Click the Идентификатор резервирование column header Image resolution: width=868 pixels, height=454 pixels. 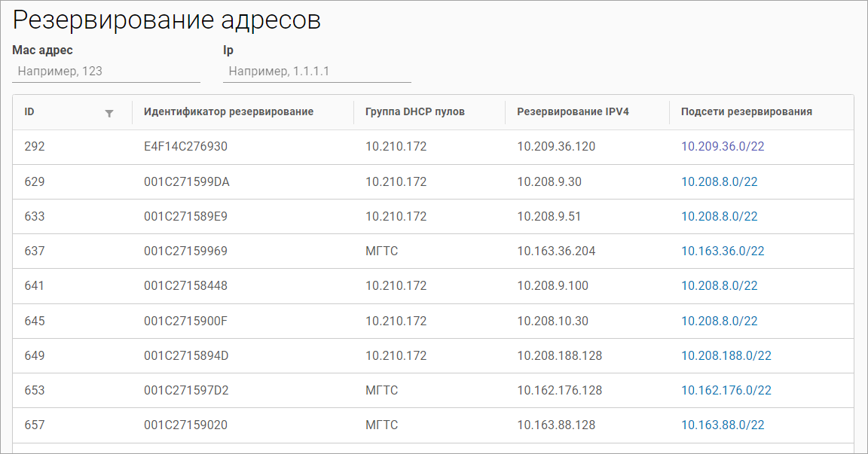click(228, 112)
